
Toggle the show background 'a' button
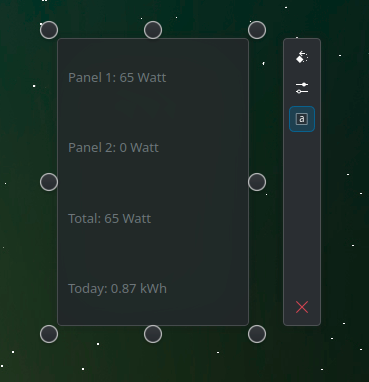click(x=302, y=119)
